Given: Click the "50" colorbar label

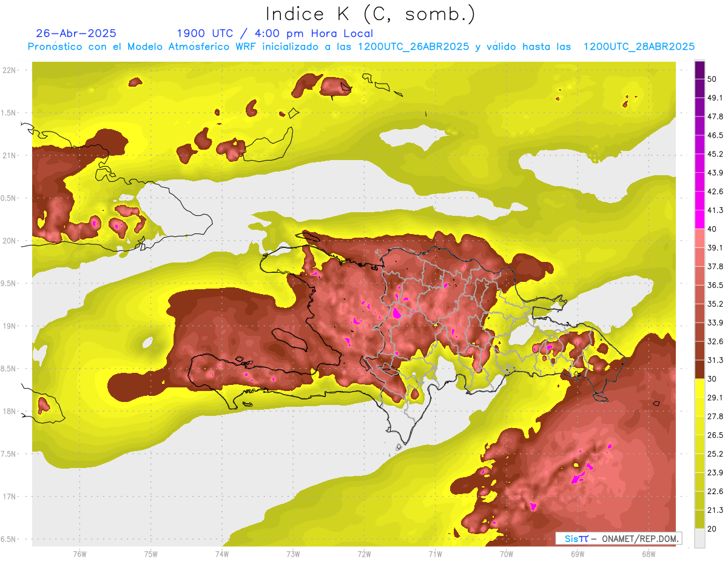Looking at the screenshot, I should point(712,79).
